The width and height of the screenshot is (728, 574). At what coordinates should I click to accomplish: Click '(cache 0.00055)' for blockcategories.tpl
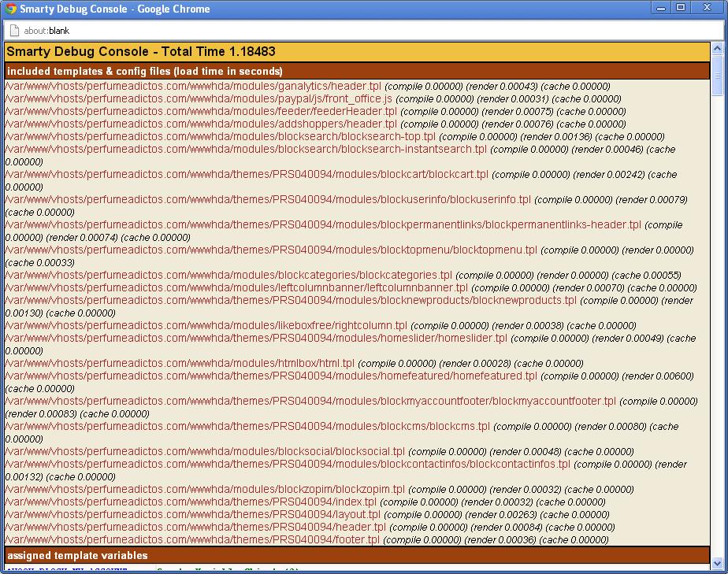pyautogui.click(x=646, y=276)
